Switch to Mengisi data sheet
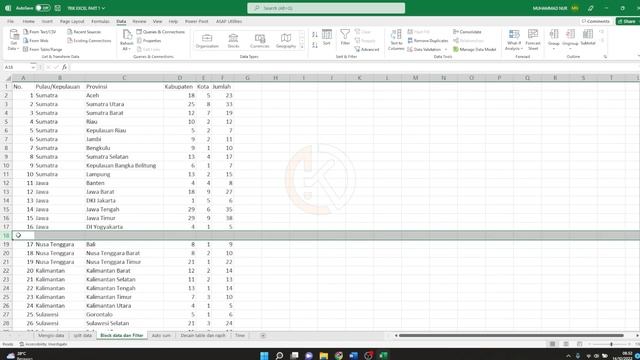Screen dimensions: 640x360 click(x=51, y=336)
